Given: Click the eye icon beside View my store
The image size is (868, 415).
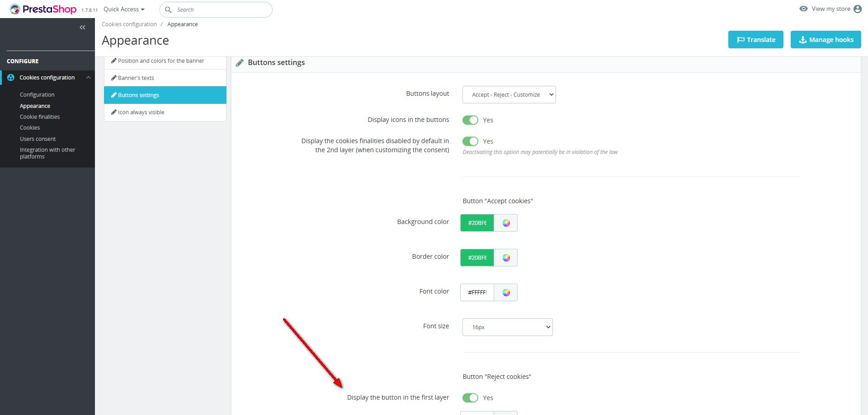Looking at the screenshot, I should click(x=803, y=9).
